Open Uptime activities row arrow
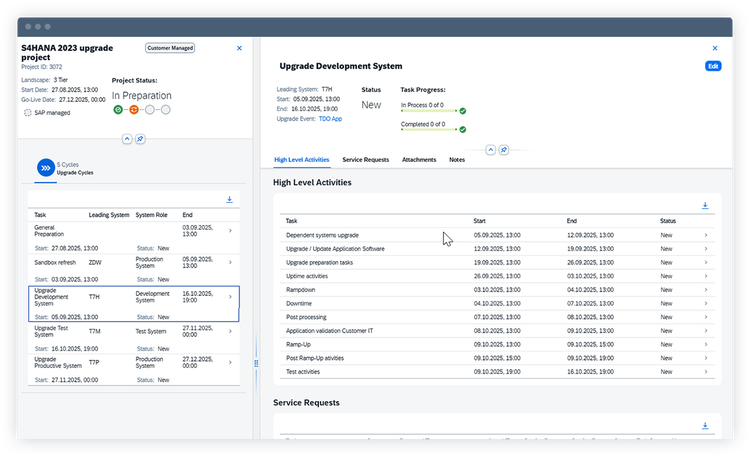The image size is (750, 456). 706,276
